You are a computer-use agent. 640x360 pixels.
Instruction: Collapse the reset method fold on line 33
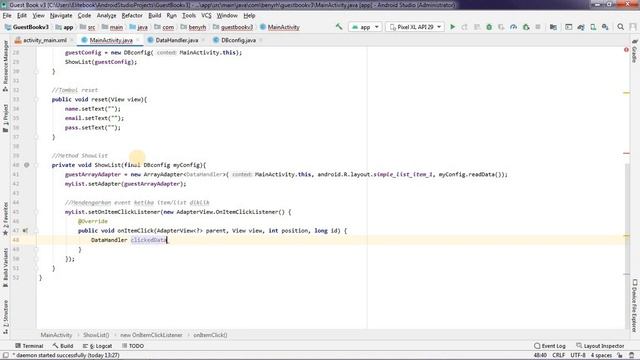coord(36,99)
